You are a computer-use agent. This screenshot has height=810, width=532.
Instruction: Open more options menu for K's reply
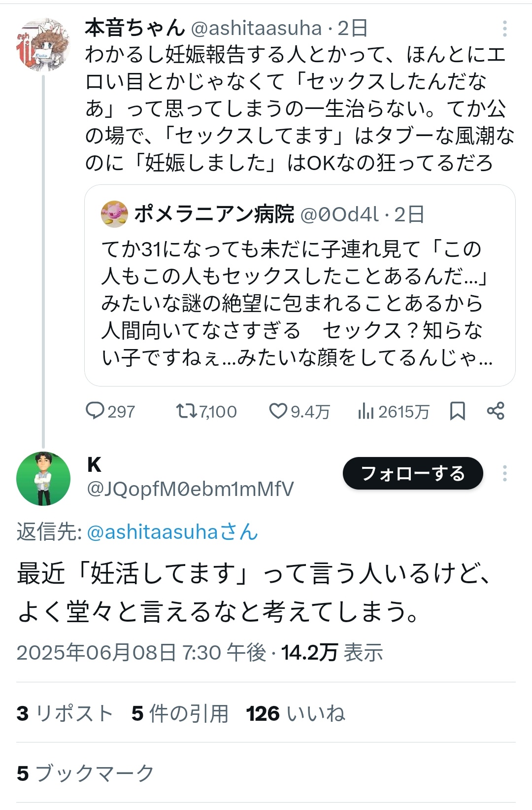pyautogui.click(x=504, y=473)
